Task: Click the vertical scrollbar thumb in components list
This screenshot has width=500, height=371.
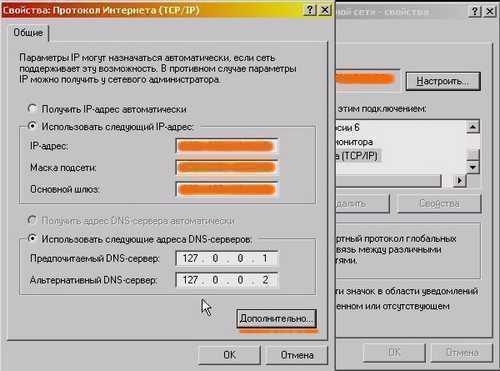Action: [473, 155]
